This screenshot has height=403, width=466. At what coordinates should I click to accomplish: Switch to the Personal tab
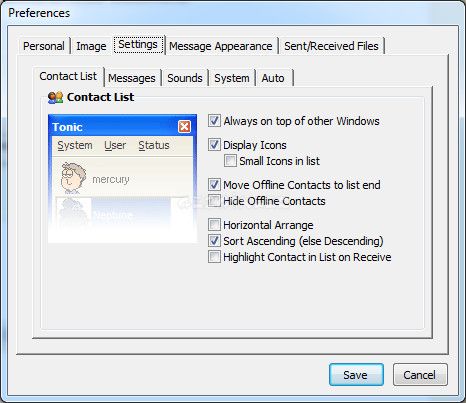pos(44,46)
